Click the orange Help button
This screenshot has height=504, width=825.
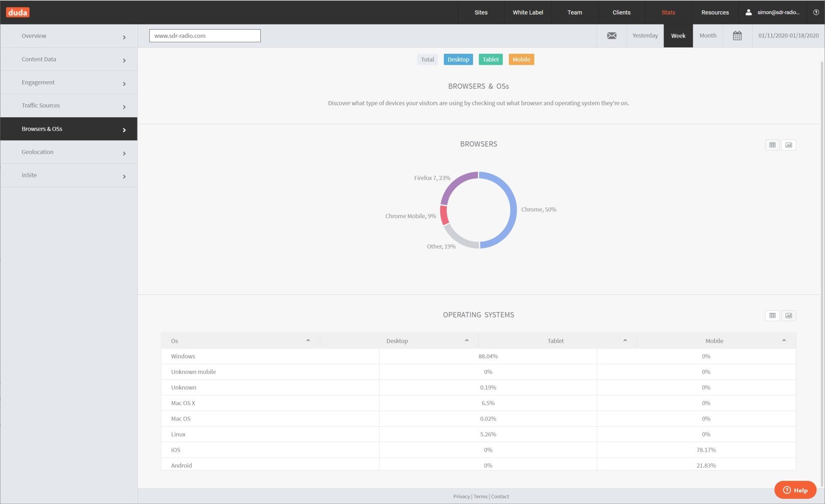(x=795, y=490)
